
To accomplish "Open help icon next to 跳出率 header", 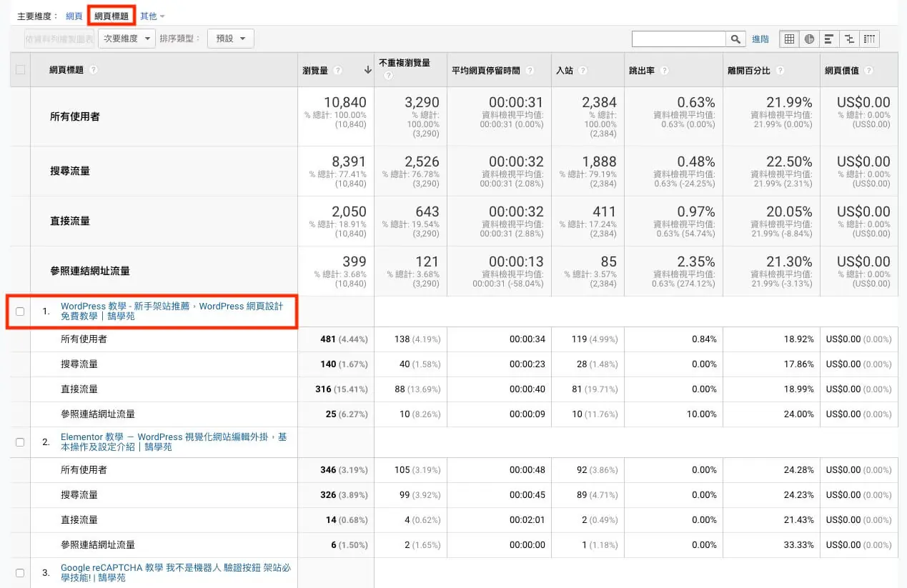I will [665, 70].
